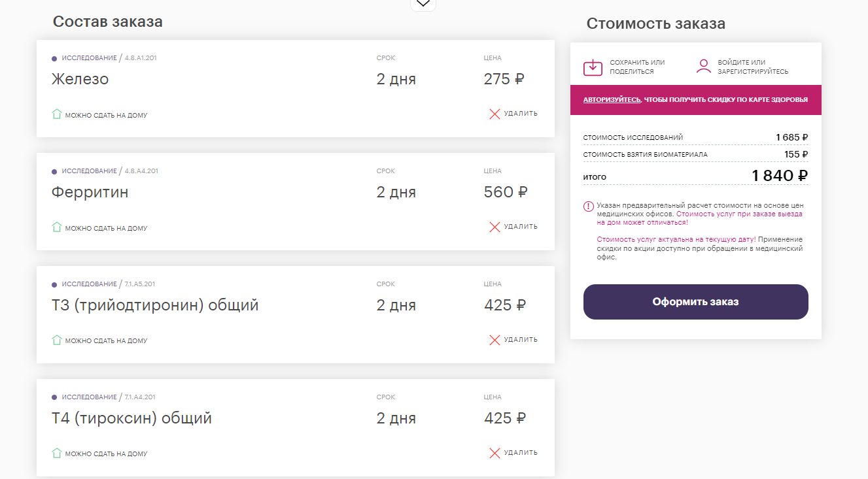
Task: Click red X for Т3 (трийодтиронин) общий
Action: [495, 340]
